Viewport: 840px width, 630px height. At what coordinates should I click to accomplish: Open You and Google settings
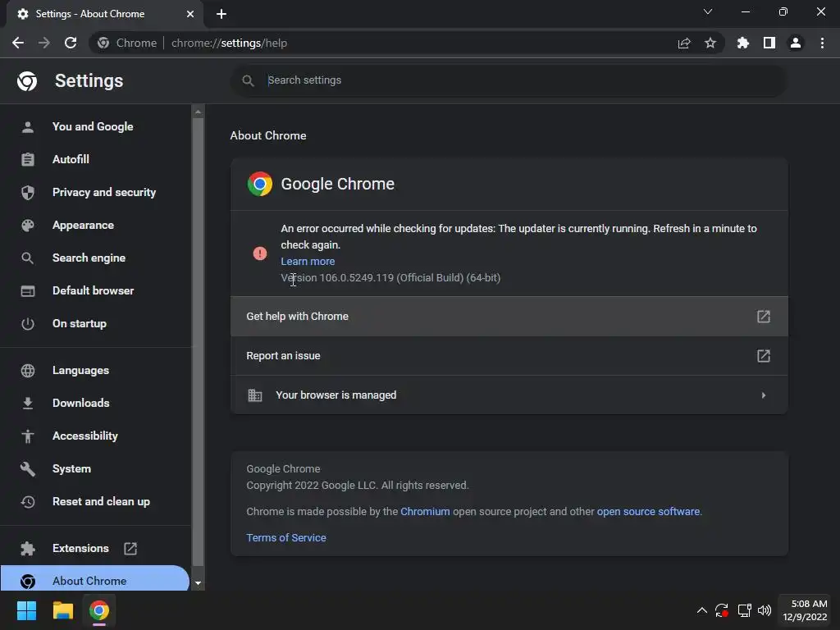coord(93,126)
